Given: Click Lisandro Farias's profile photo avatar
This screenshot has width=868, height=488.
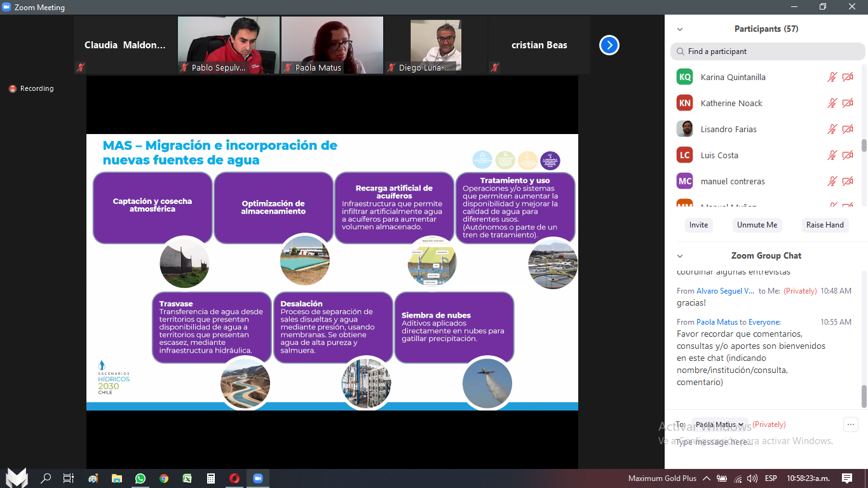Looking at the screenshot, I should click(684, 129).
